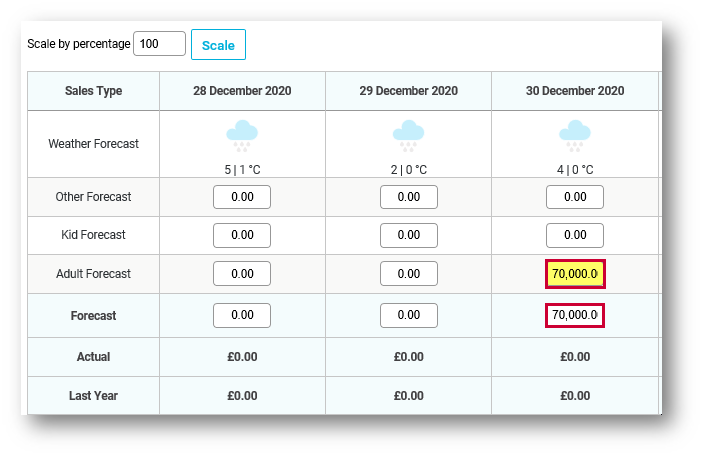Click the 30 December 2020 column header
Image resolution: width=704 pixels, height=457 pixels.
[x=575, y=91]
